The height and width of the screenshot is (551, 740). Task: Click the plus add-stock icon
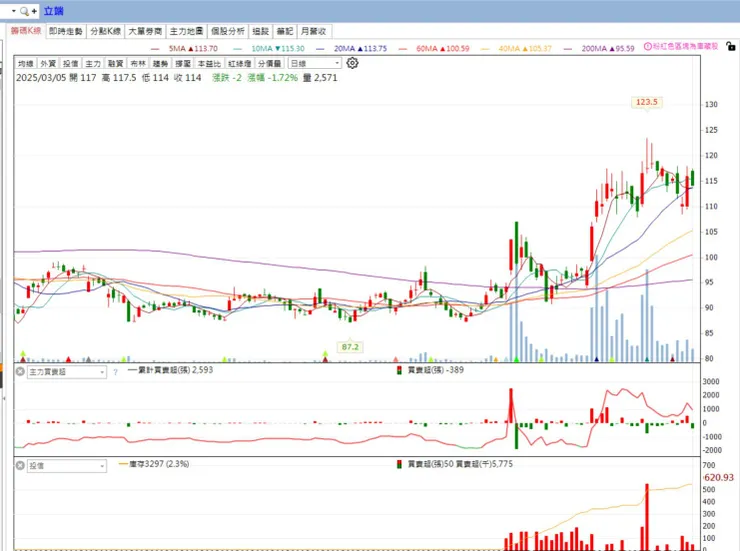point(34,11)
